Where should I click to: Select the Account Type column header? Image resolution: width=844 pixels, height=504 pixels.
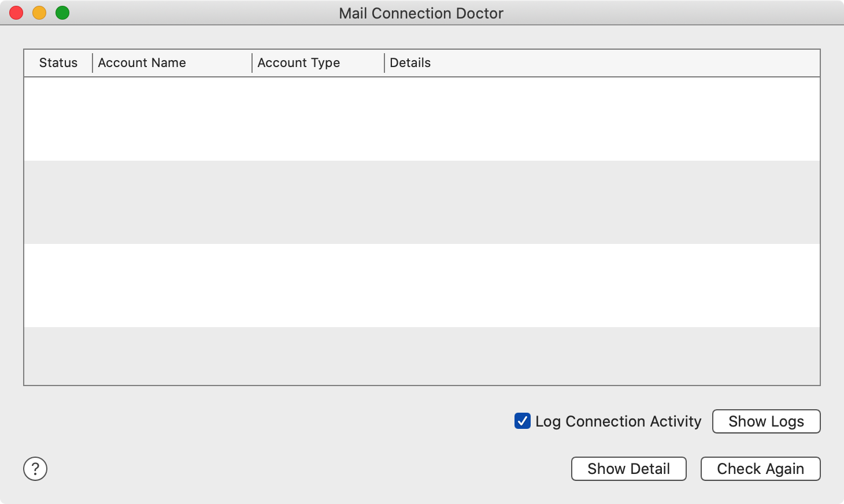coord(299,63)
